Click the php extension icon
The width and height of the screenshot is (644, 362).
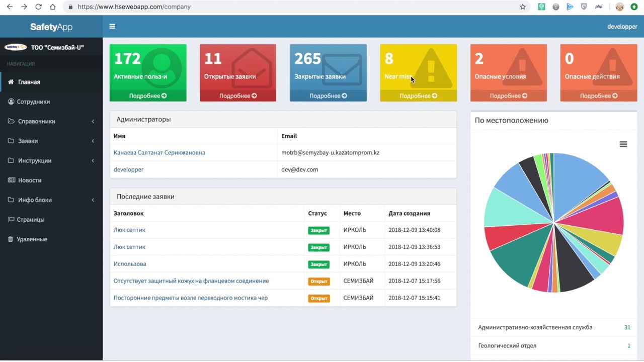click(599, 7)
